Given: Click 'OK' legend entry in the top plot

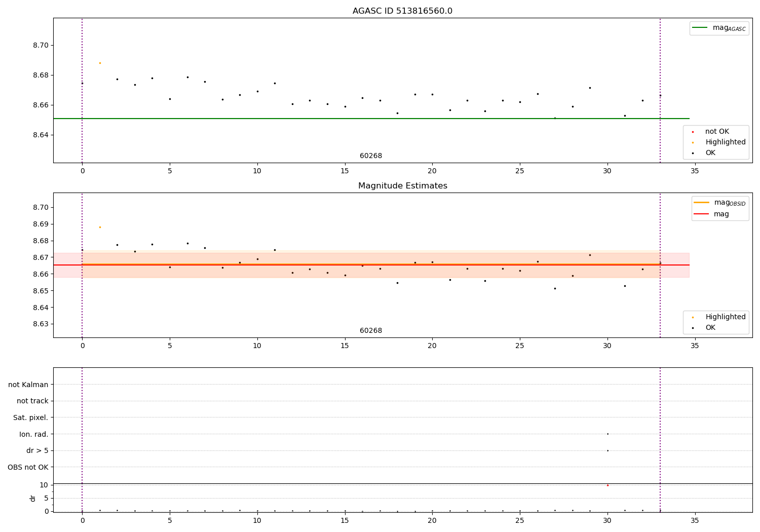Looking at the screenshot, I should (x=704, y=153).
